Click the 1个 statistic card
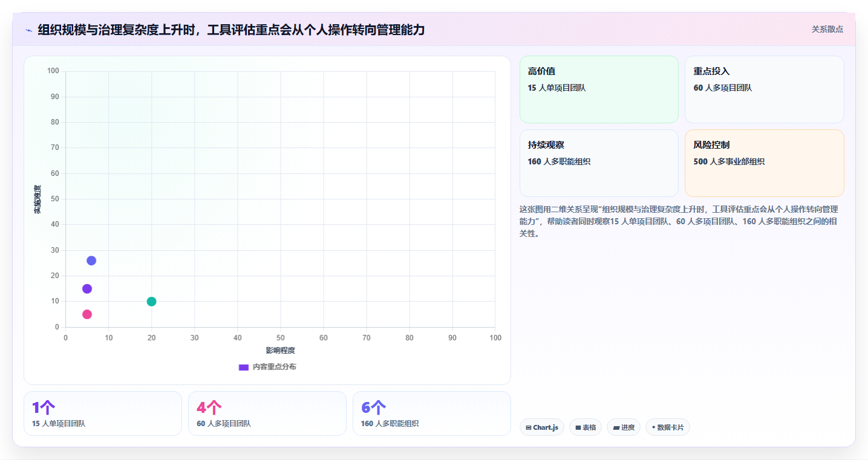868x460 pixels. click(x=103, y=413)
